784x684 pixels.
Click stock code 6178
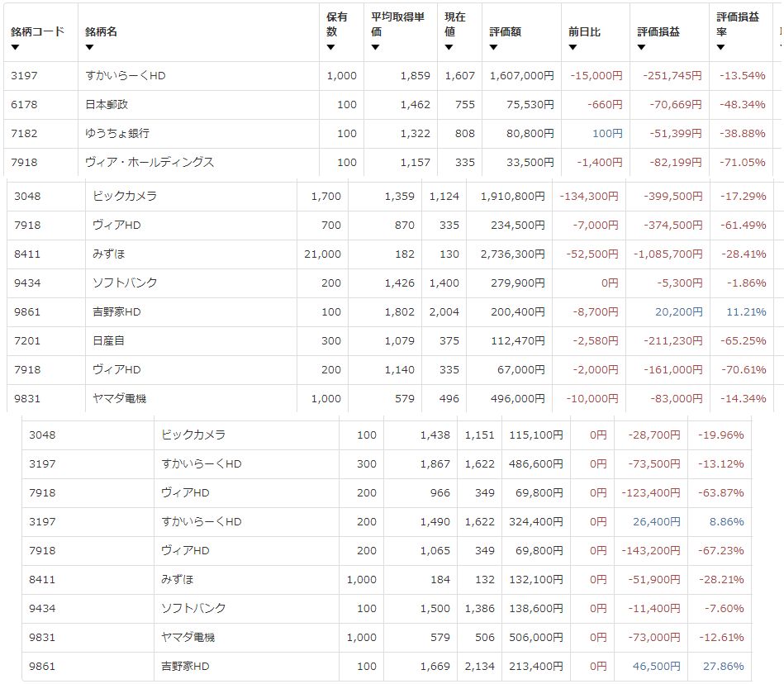coord(24,105)
